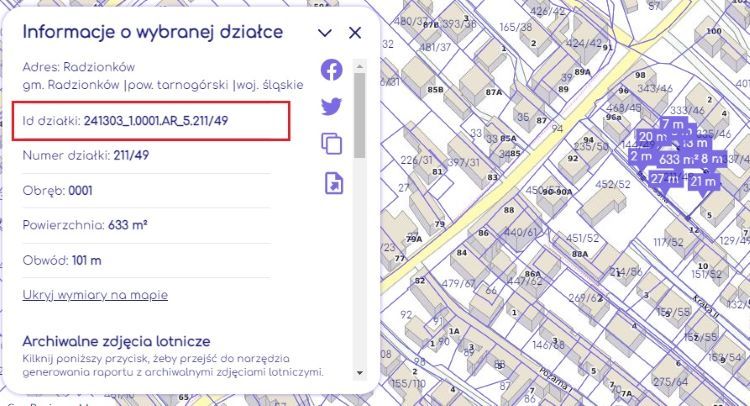The height and width of the screenshot is (406, 750).
Task: Click the 27 m dimension label on map
Action: click(665, 179)
